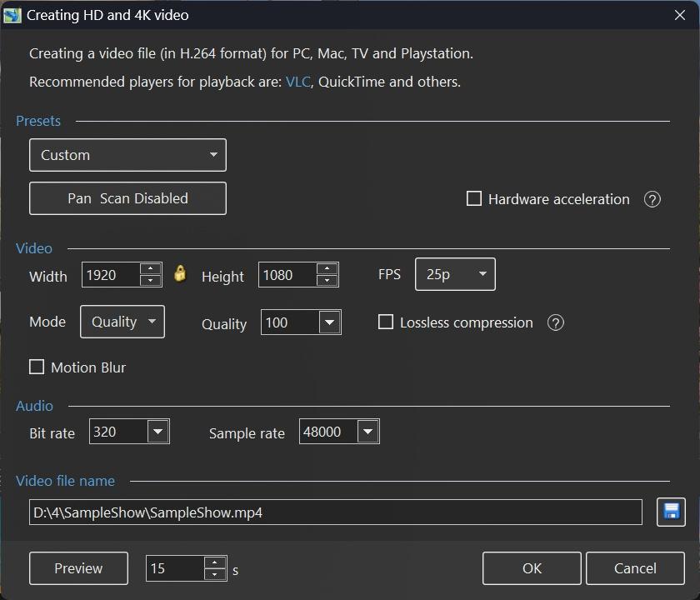Follow the VLC player link
This screenshot has height=600, width=700.
[297, 82]
